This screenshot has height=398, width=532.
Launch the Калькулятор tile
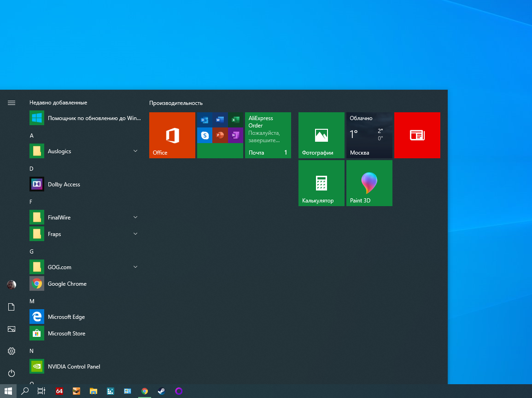coord(322,183)
